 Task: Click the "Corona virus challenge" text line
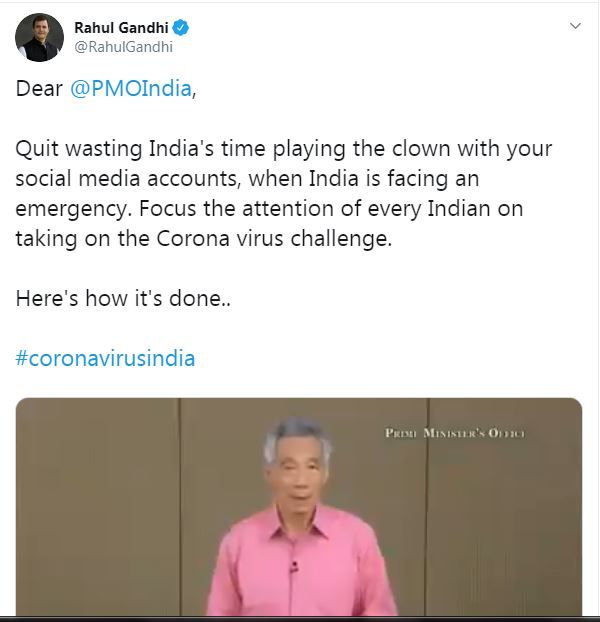click(x=204, y=239)
